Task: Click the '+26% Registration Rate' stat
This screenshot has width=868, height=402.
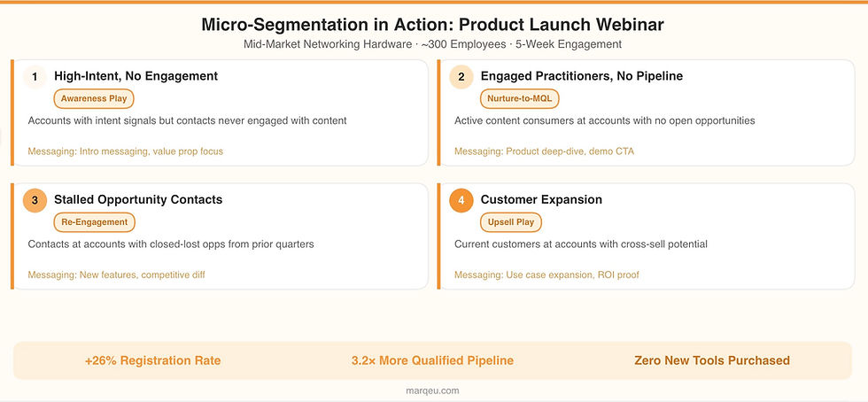Action: point(152,360)
